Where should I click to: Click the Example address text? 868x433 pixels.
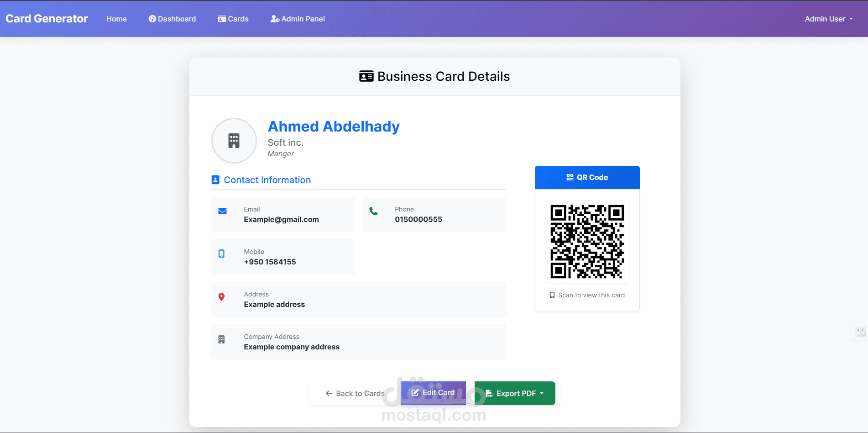274,304
